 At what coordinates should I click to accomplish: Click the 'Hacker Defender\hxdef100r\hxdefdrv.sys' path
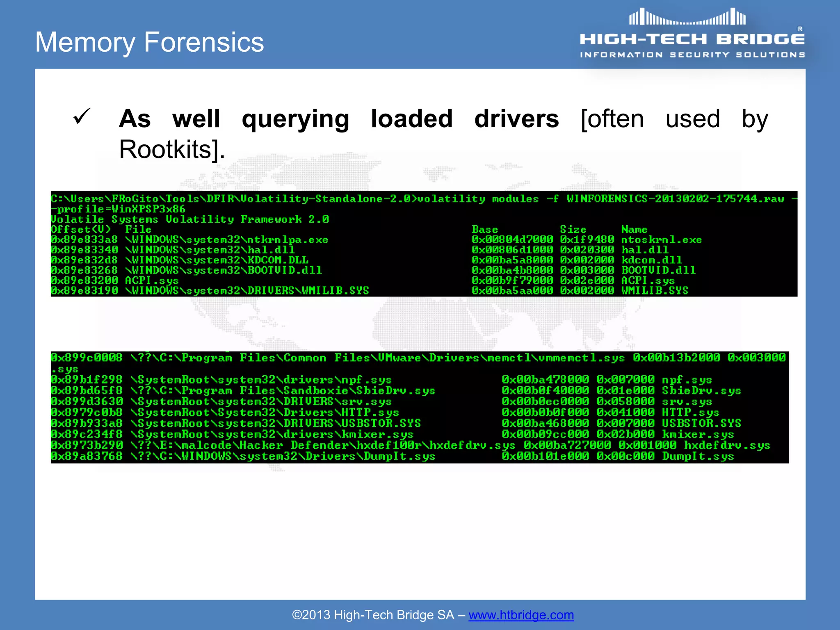coord(323,445)
